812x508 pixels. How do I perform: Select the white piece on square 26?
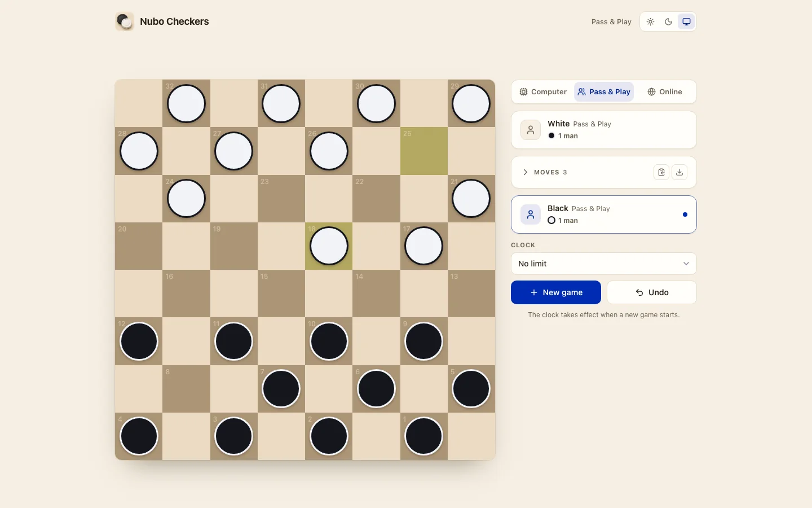pyautogui.click(x=329, y=151)
